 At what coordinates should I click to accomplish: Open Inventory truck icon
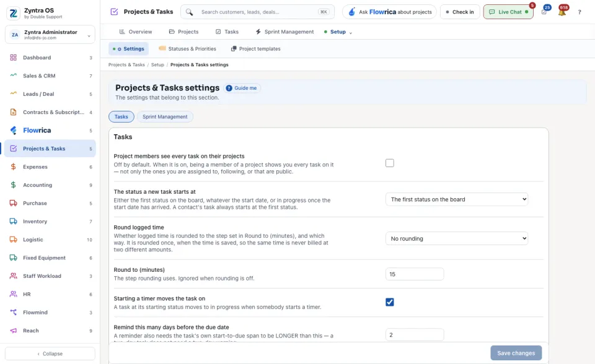13,221
